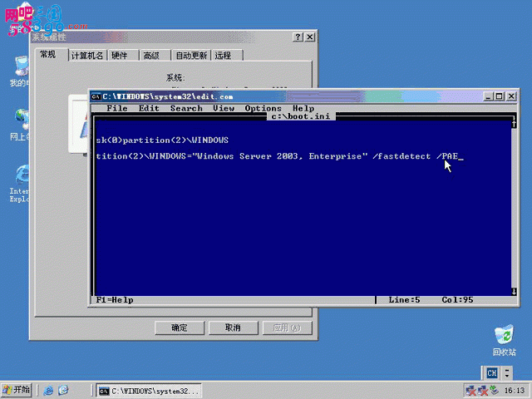The image size is (532, 399).
Task: Switch to the 常规 tab in System Properties
Action: [x=50, y=54]
